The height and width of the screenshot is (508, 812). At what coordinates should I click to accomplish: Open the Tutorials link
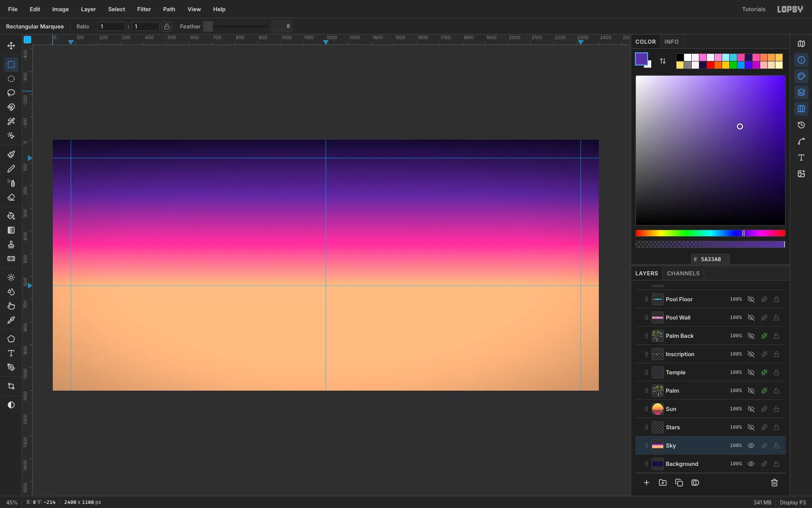click(754, 9)
